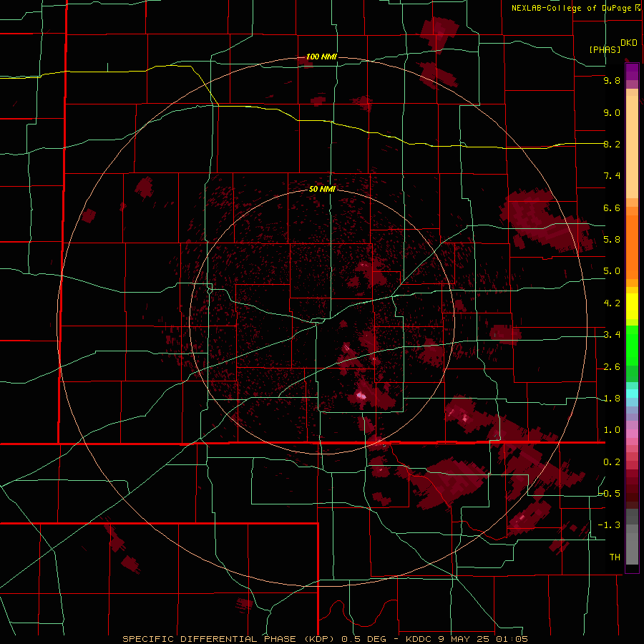Click the 5.8 value on color scale
This screenshot has height=644, width=644.
612,240
